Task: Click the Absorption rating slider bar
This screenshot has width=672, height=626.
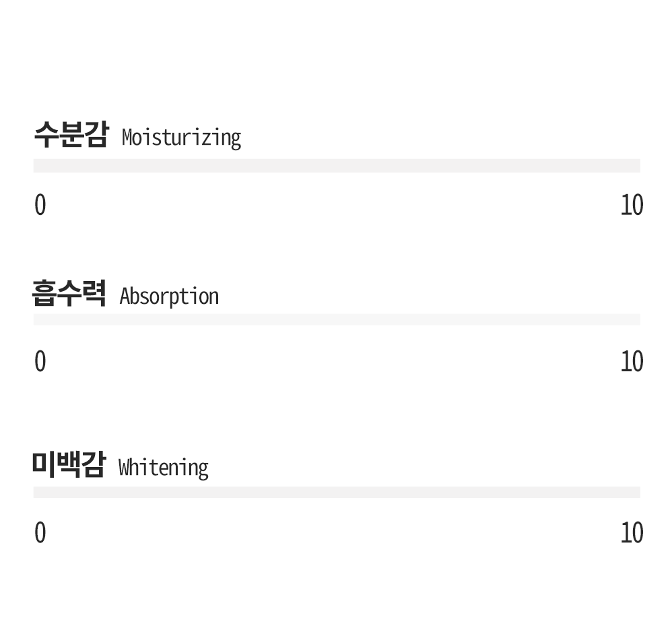Action: click(337, 319)
